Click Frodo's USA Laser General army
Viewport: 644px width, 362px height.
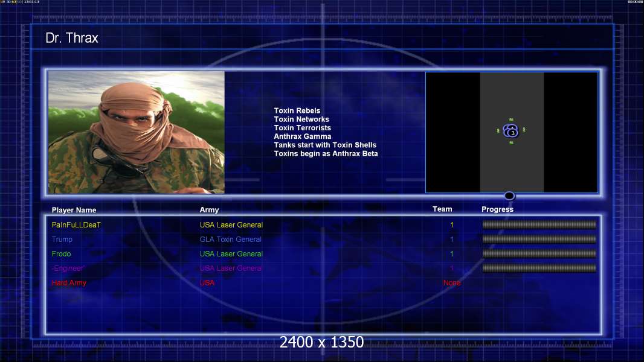point(231,254)
